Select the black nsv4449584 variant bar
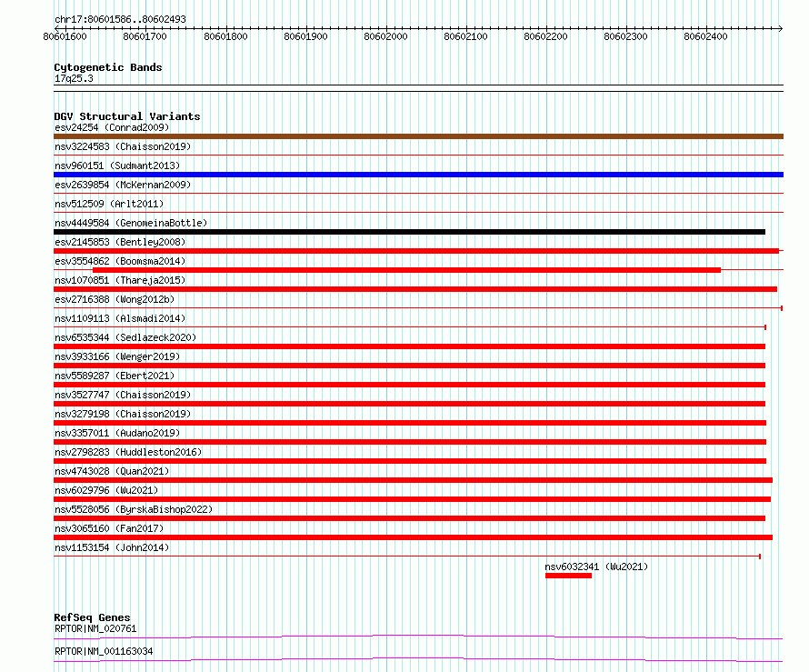 pos(410,232)
